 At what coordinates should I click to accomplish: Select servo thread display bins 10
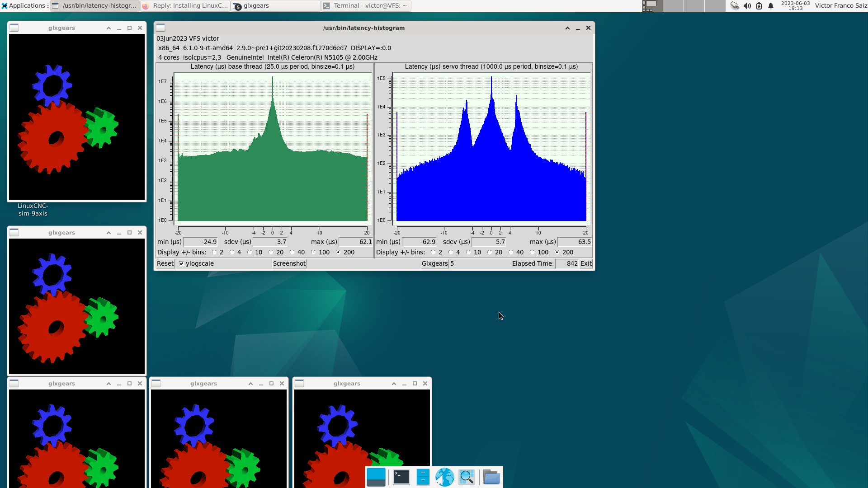(468, 252)
